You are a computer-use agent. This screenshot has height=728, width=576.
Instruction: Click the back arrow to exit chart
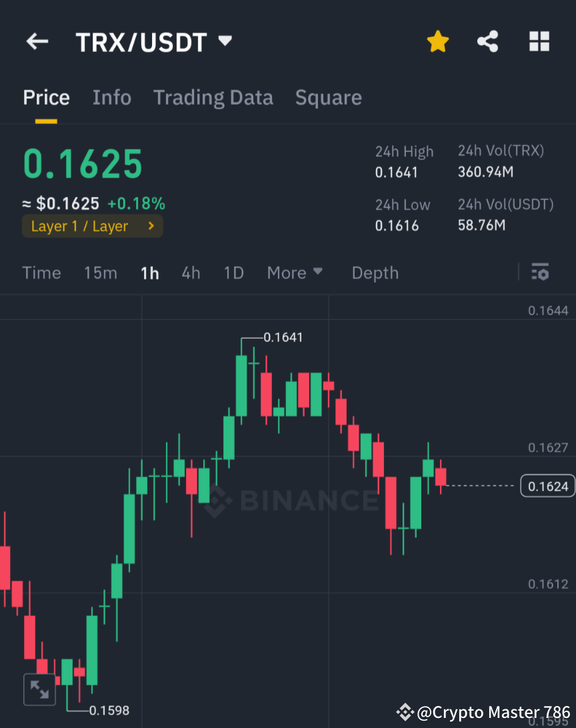point(37,41)
